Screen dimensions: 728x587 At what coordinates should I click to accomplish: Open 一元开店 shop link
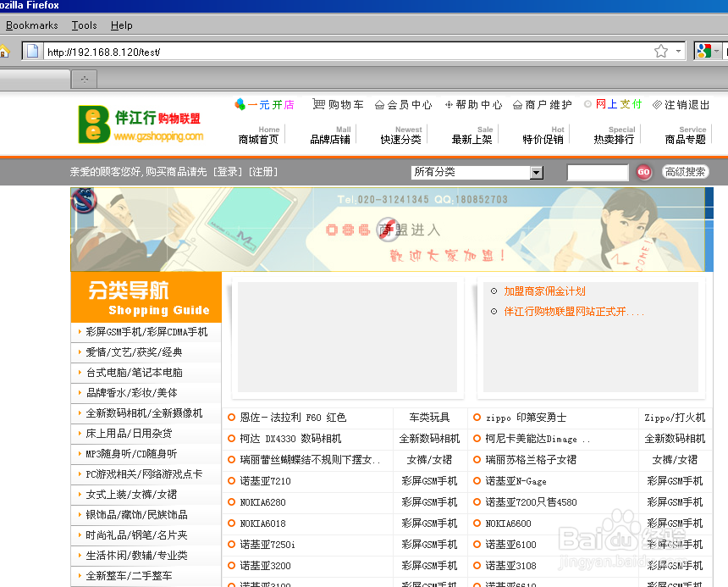[264, 105]
